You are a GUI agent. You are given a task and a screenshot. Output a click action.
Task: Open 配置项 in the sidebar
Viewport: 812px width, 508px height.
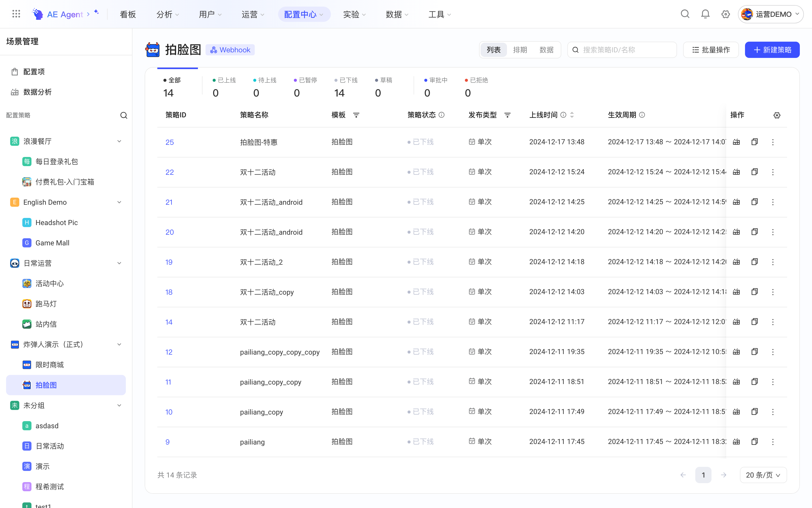66,72
